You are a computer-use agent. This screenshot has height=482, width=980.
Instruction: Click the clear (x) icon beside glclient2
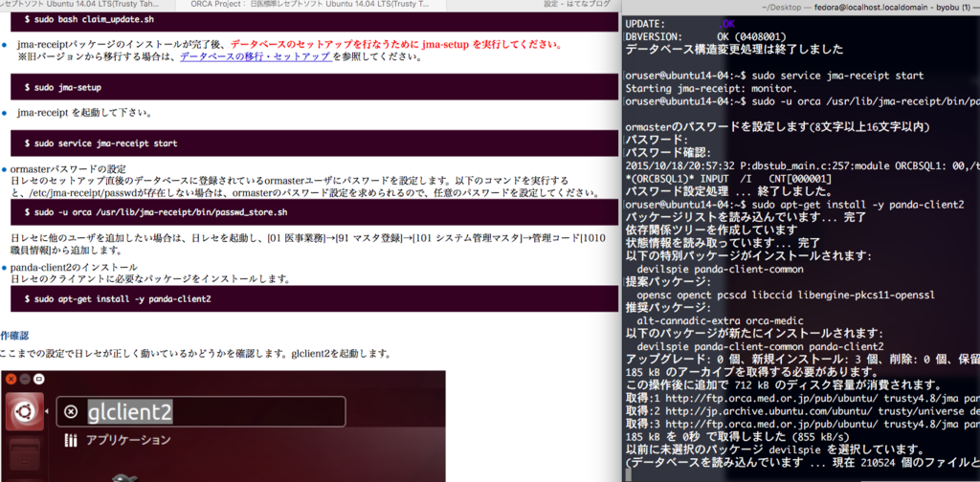click(x=71, y=412)
